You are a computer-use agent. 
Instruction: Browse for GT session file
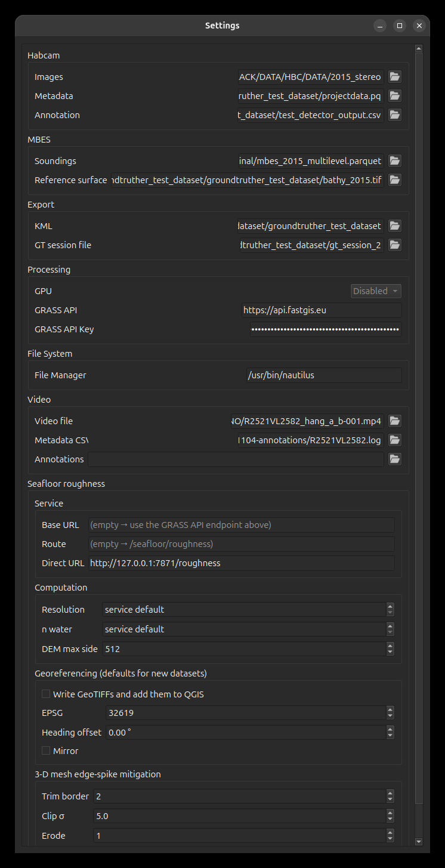click(394, 245)
